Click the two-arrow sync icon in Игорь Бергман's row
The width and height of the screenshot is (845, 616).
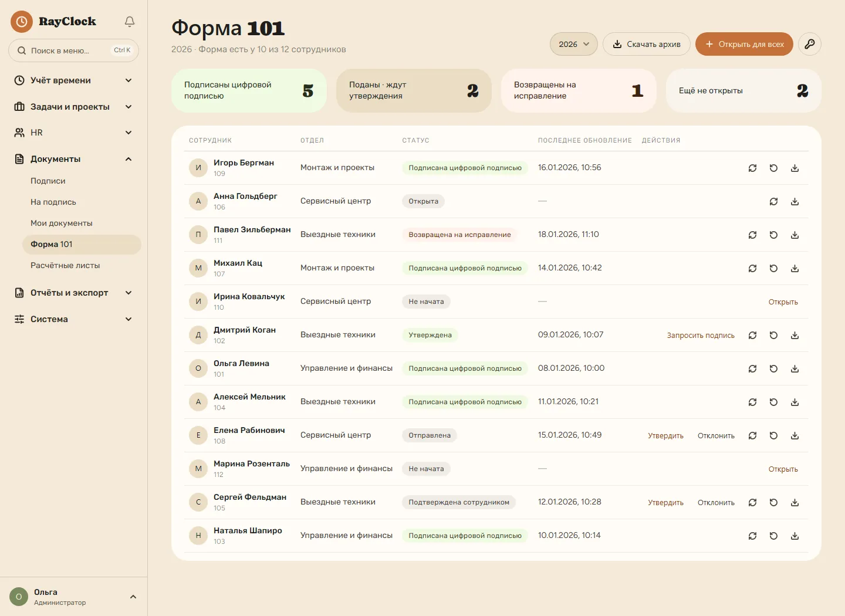coord(752,168)
